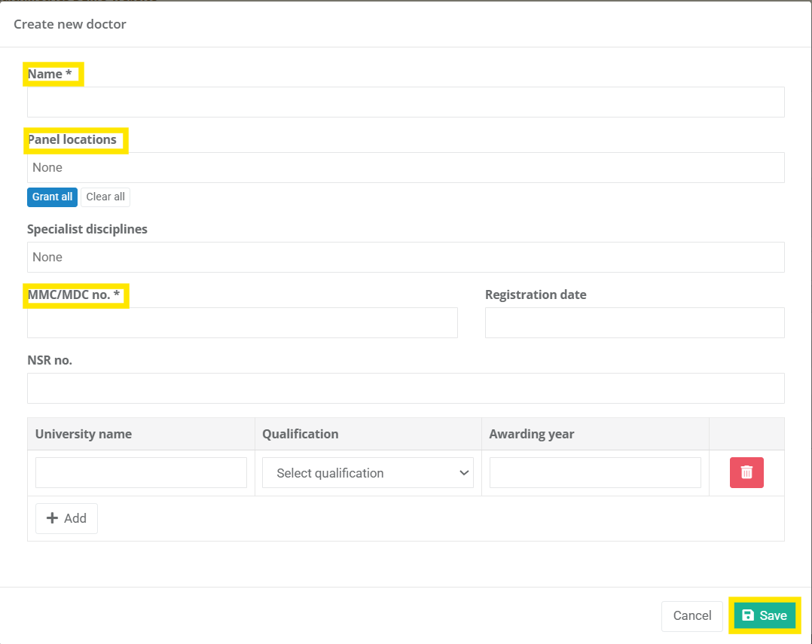812x644 pixels.
Task: Save the new doctor record
Action: (x=765, y=615)
